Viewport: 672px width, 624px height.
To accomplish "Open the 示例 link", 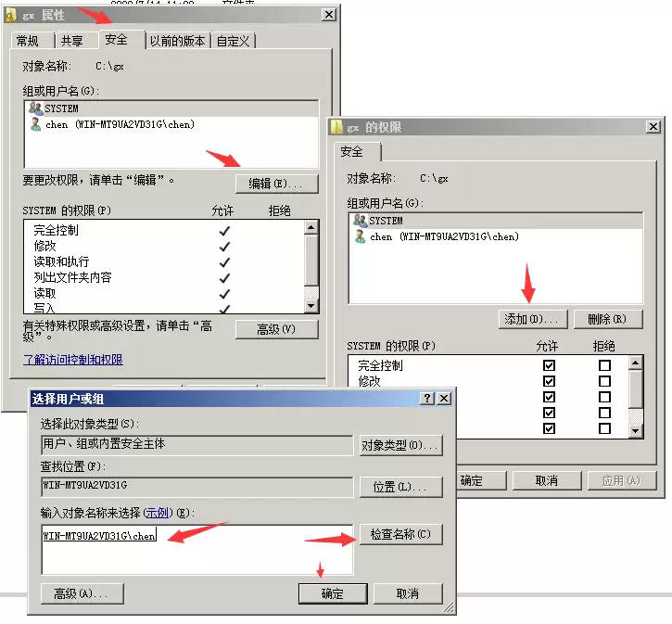I will [x=158, y=512].
